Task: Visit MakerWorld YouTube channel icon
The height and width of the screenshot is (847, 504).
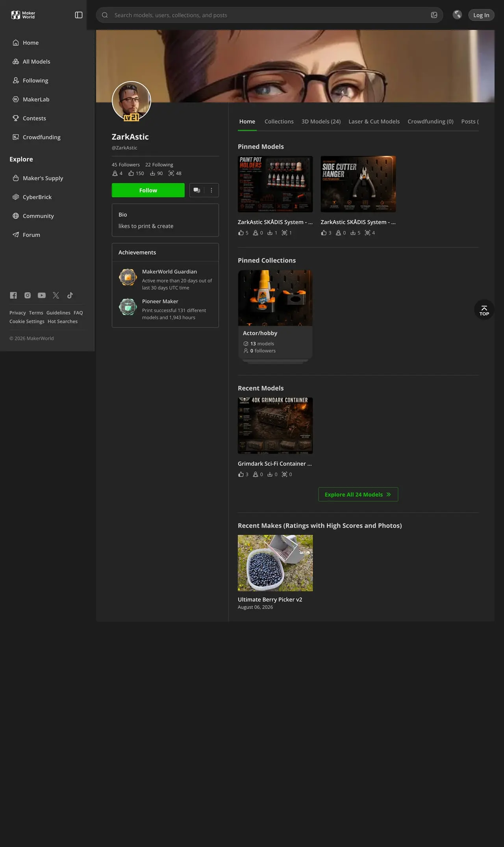Action: click(42, 295)
